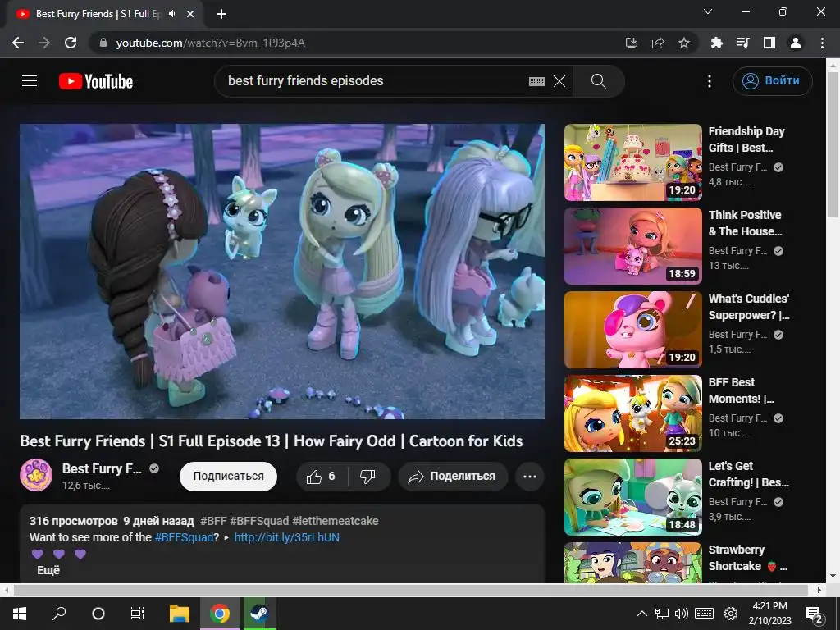Open Chrome profile avatar icon
The width and height of the screenshot is (840, 630).
(x=796, y=43)
